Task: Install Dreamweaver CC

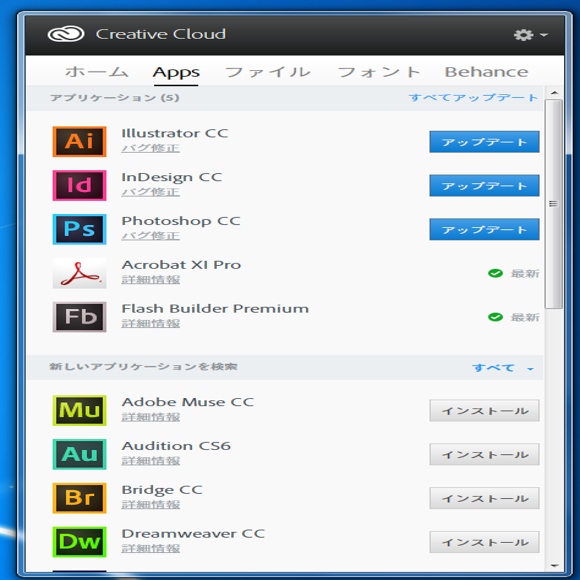Action: (484, 542)
